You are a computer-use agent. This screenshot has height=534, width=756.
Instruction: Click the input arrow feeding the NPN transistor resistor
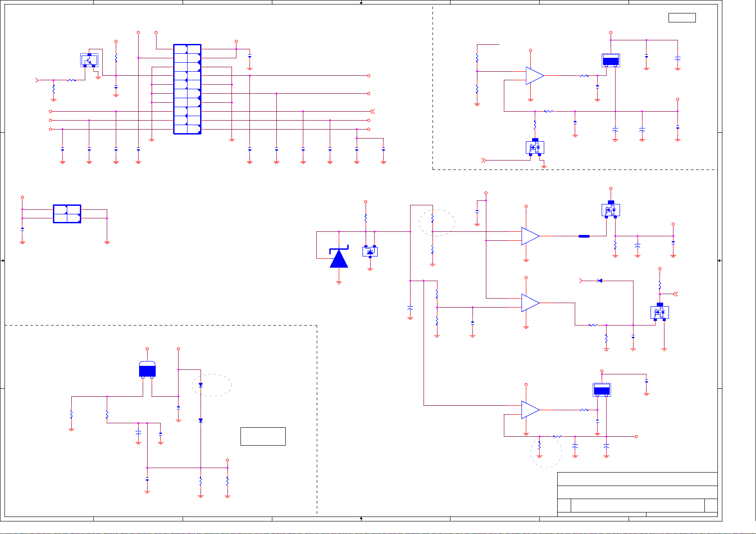pyautogui.click(x=37, y=80)
